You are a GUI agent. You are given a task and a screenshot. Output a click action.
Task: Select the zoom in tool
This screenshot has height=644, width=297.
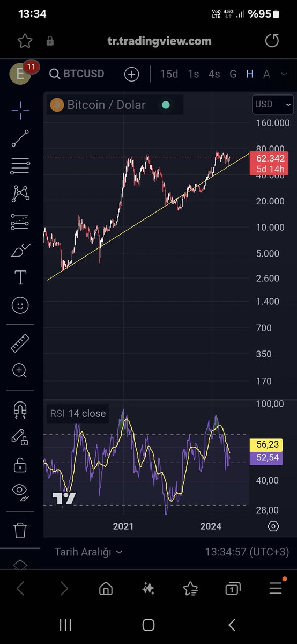pos(20,370)
